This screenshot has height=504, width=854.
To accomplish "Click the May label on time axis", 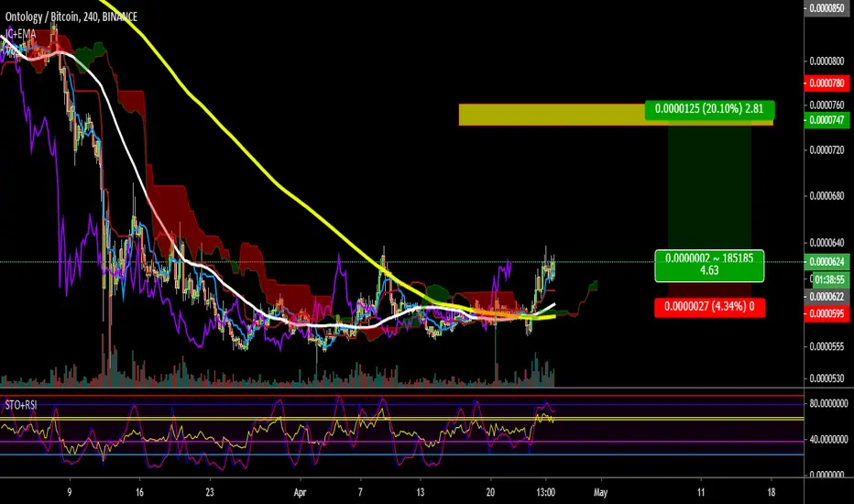I will [x=600, y=492].
